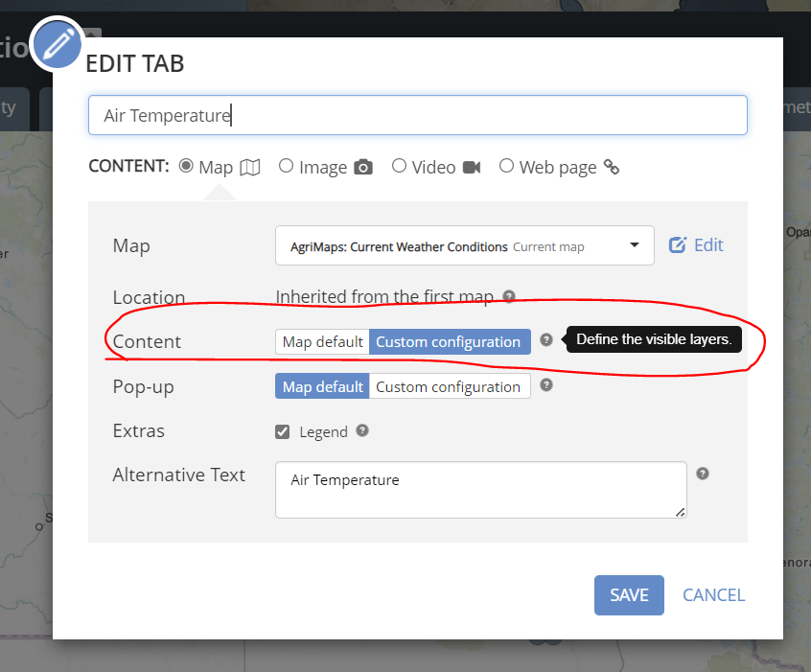
Task: Click help icon beside Alternative Text box
Action: pyautogui.click(x=703, y=473)
